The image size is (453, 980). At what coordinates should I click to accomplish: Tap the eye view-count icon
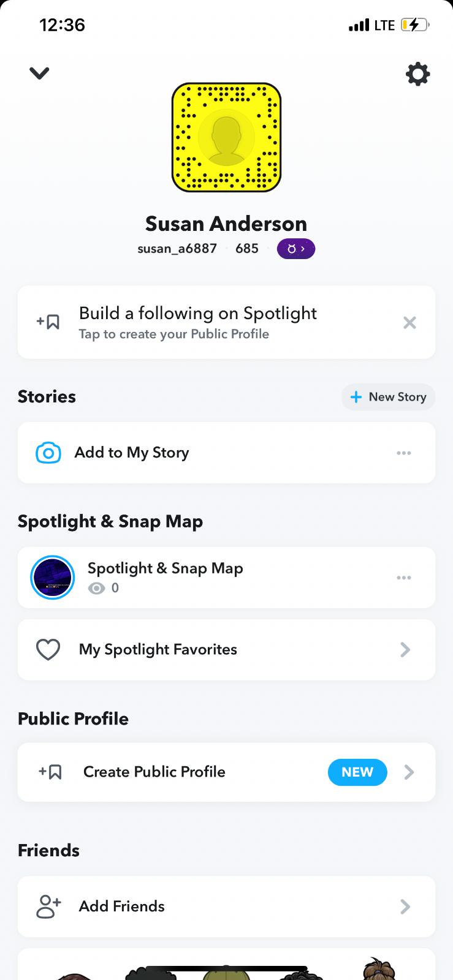(96, 589)
